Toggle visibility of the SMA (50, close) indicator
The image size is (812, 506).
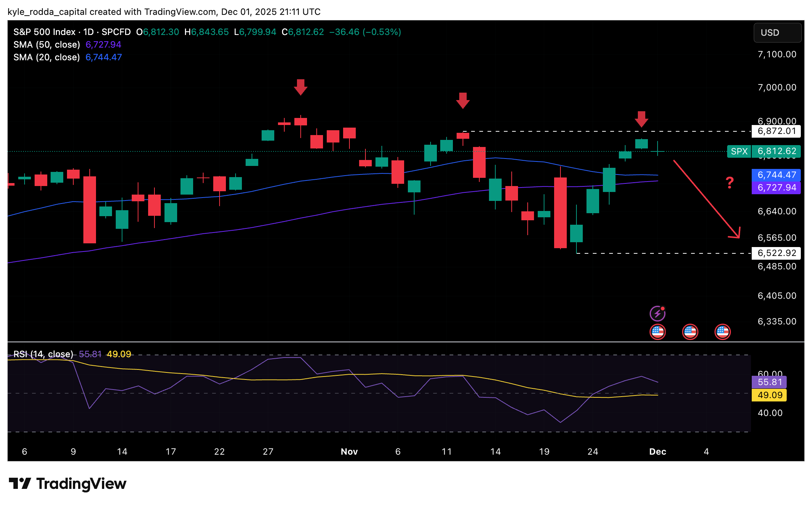[x=47, y=44]
